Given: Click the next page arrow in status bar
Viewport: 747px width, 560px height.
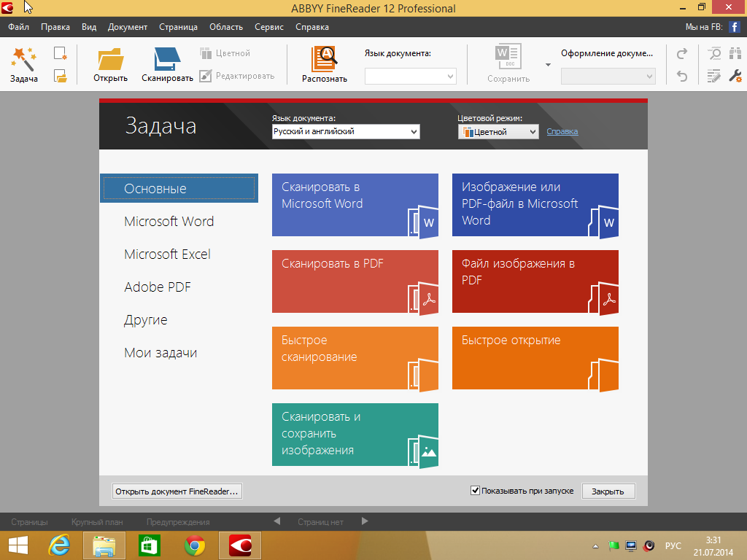Looking at the screenshot, I should tap(365, 521).
